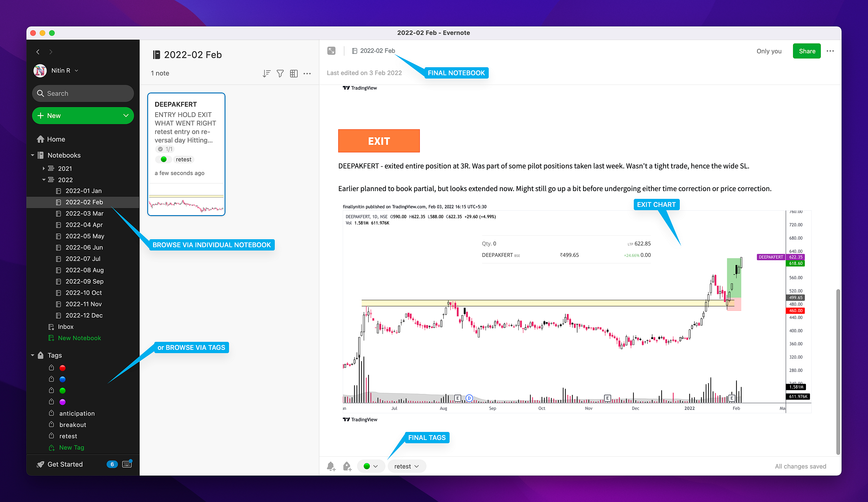The image size is (868, 502).
Task: Click the Nitin R profile avatar
Action: click(40, 70)
